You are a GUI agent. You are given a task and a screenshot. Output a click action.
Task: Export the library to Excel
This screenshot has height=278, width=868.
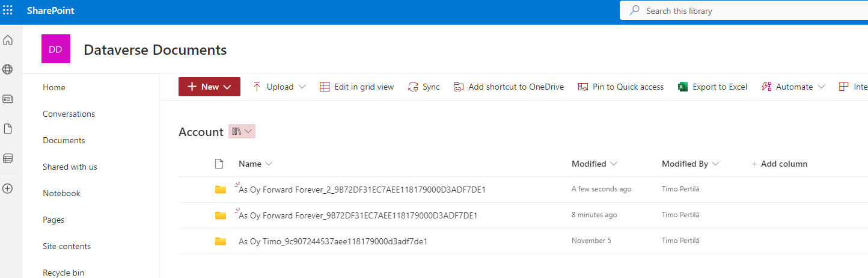[712, 87]
